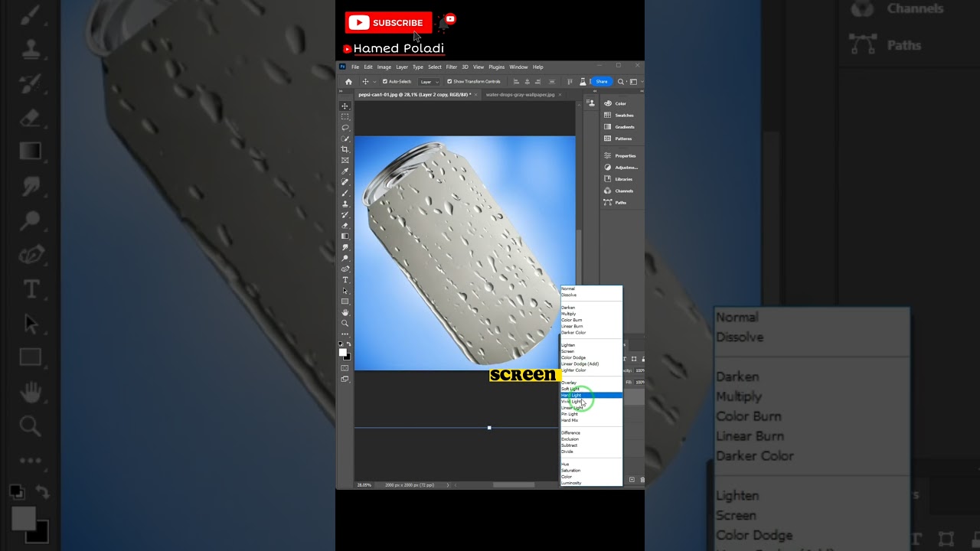Image resolution: width=980 pixels, height=551 pixels.
Task: Click the align top edges icon
Action: 570,81
